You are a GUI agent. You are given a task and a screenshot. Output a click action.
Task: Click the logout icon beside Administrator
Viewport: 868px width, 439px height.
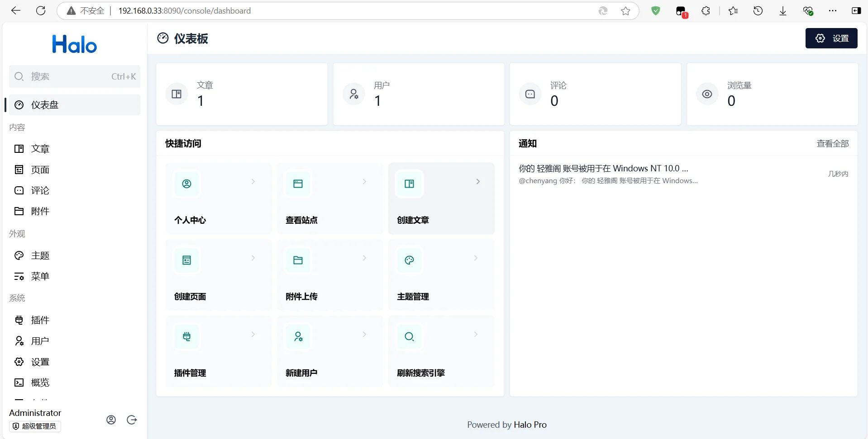point(132,420)
